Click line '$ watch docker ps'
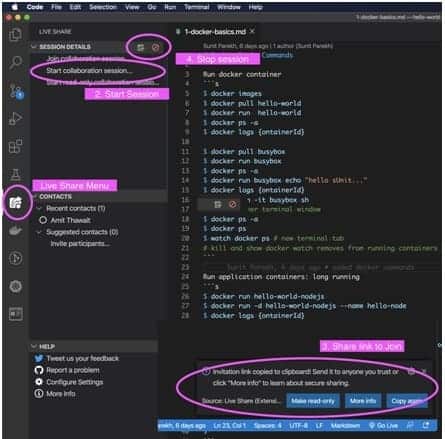The height and width of the screenshot is (439, 445). tap(273, 238)
